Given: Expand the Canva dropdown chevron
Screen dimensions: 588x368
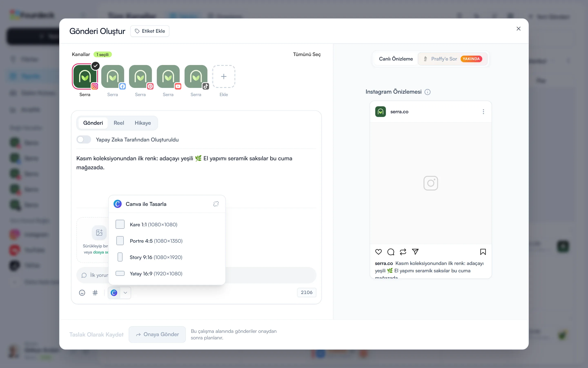Looking at the screenshot, I should point(125,293).
